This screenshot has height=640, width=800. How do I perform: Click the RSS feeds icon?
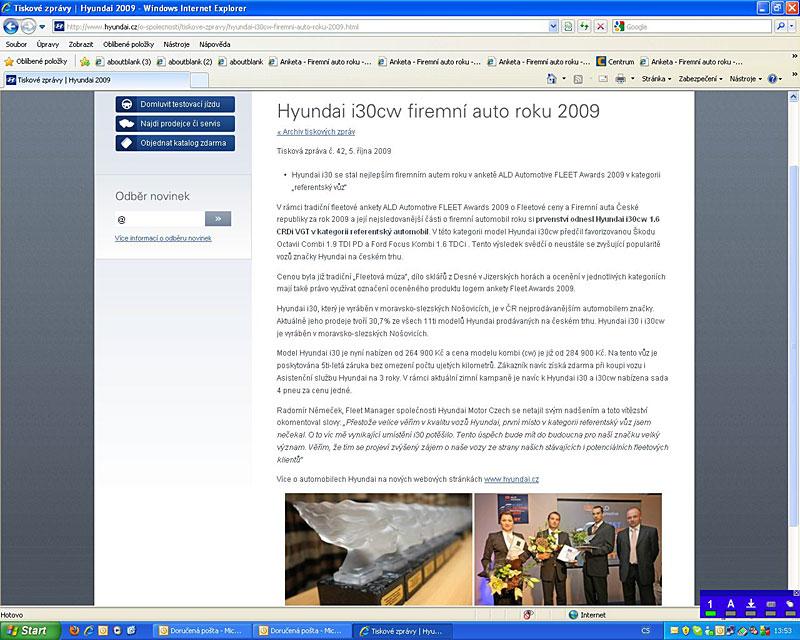pyautogui.click(x=578, y=79)
